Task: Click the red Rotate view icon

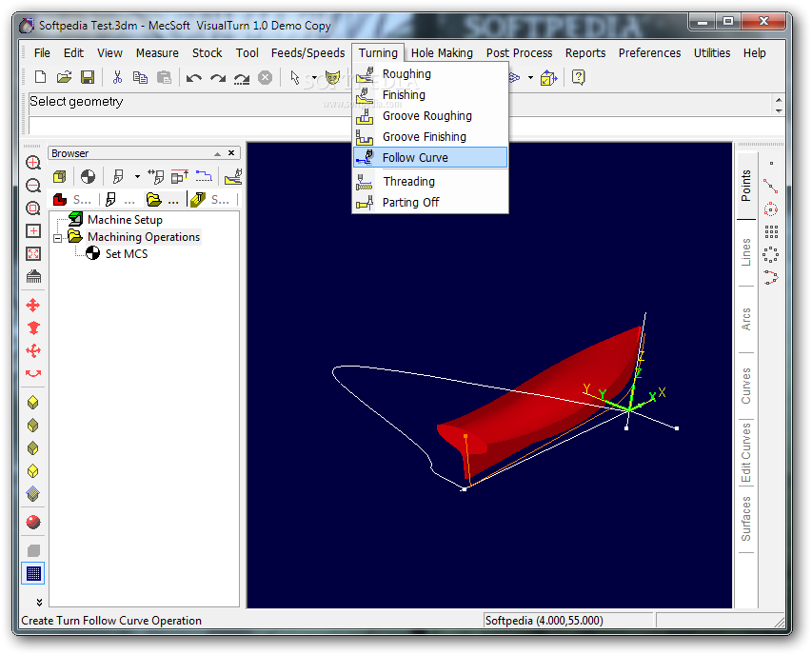Action: point(33,373)
